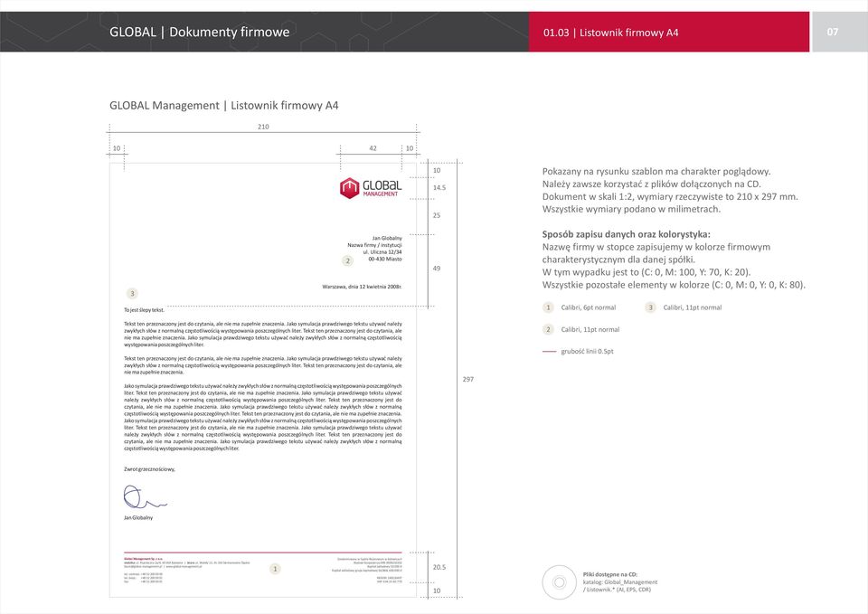Click the red footer line on the letterhead
This screenshot has width=868, height=614.
pos(263,553)
